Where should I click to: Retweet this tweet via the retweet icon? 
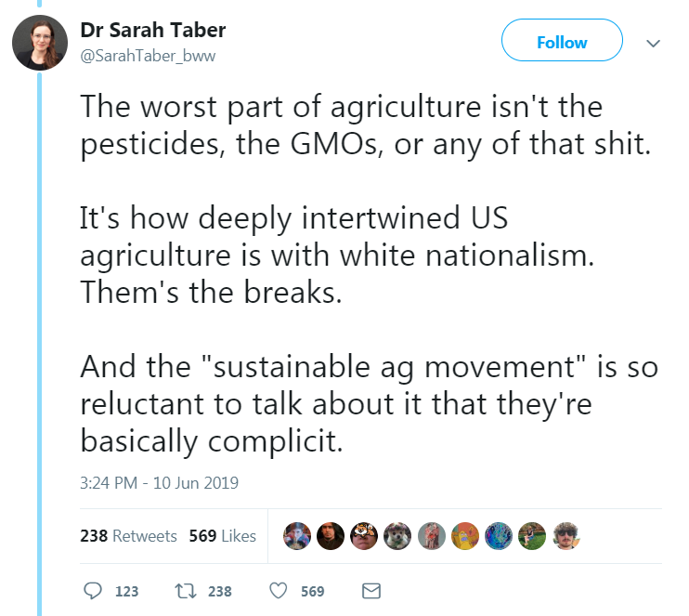(184, 591)
